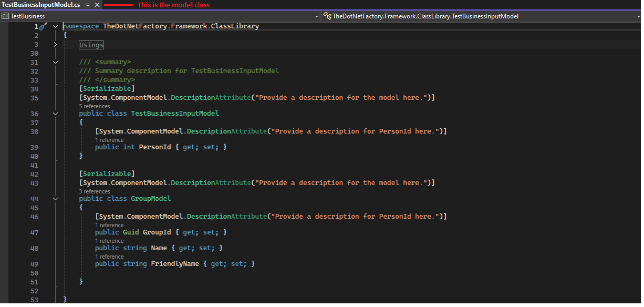This screenshot has width=644, height=307.
Task: Open 1 reference link above PersonId property
Action: (x=109, y=140)
